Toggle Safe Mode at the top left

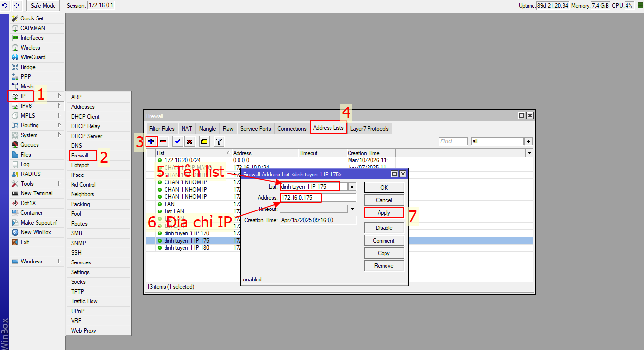point(42,5)
